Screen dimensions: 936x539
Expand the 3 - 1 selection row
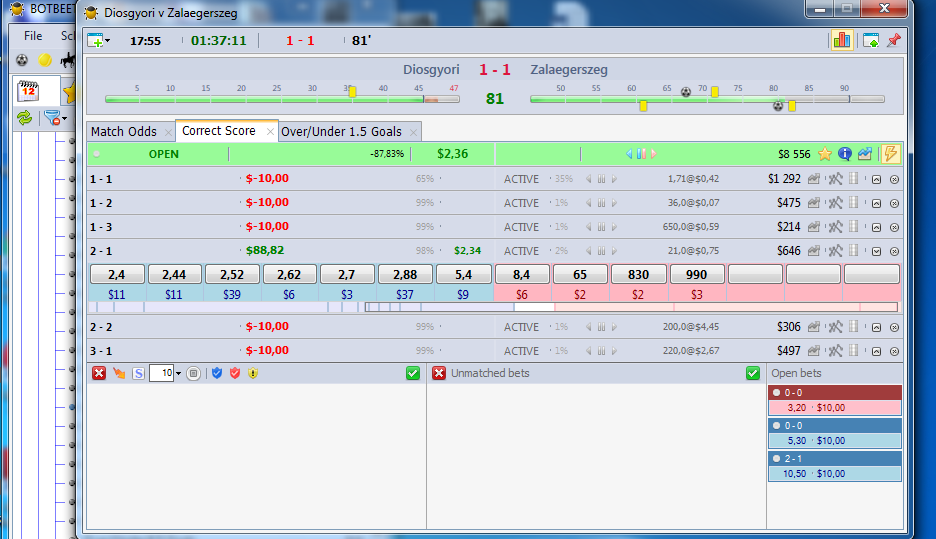click(876, 351)
